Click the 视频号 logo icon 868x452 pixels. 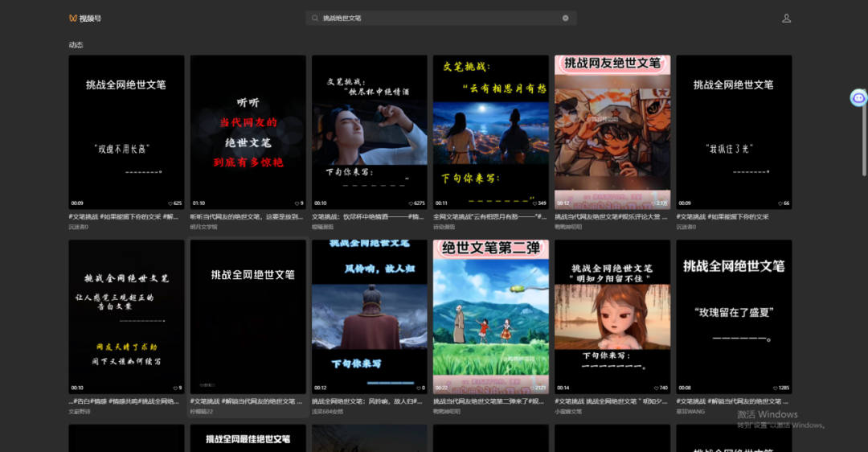point(72,18)
